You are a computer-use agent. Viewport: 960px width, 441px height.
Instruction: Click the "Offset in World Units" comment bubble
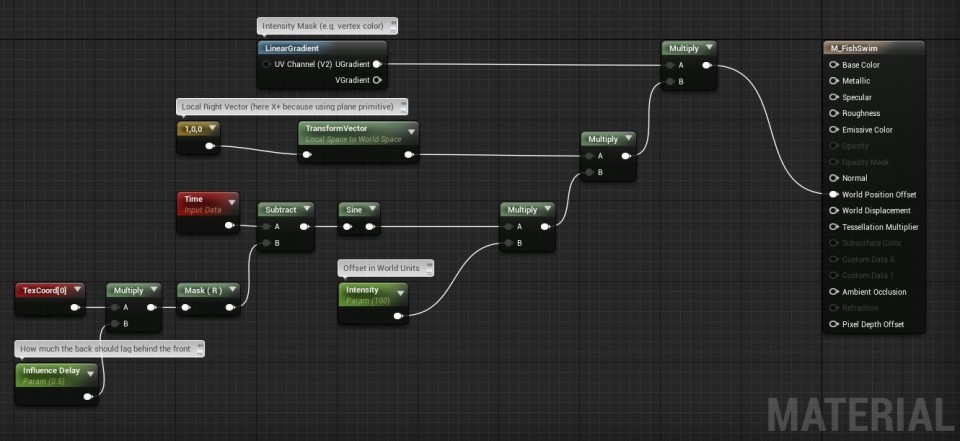point(386,268)
